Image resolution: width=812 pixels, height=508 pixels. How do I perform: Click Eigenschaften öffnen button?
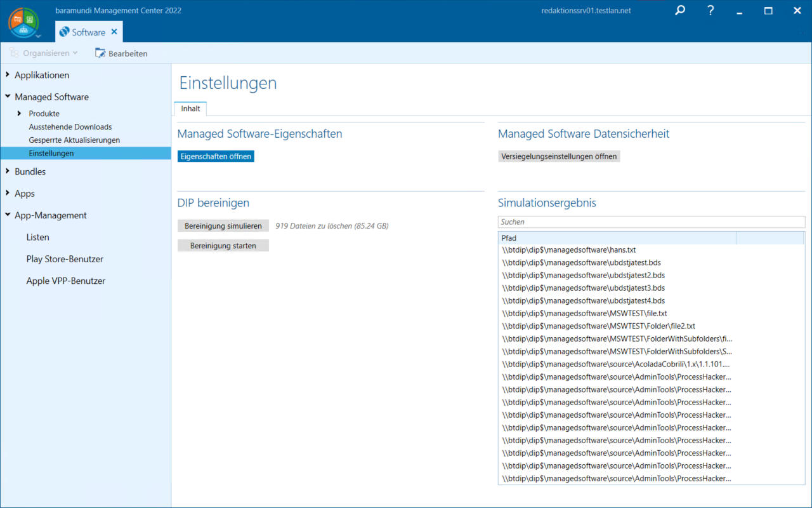pos(216,156)
